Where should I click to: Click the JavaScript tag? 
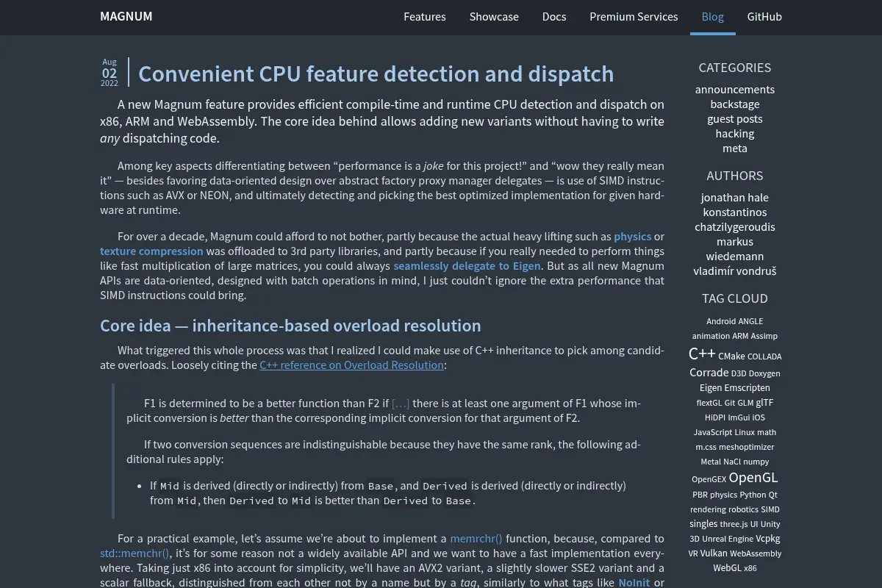pyautogui.click(x=713, y=432)
